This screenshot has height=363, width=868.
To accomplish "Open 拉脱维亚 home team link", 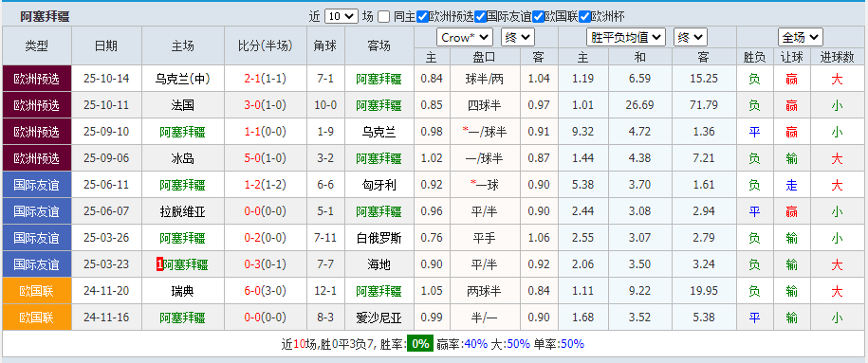I will [x=183, y=211].
